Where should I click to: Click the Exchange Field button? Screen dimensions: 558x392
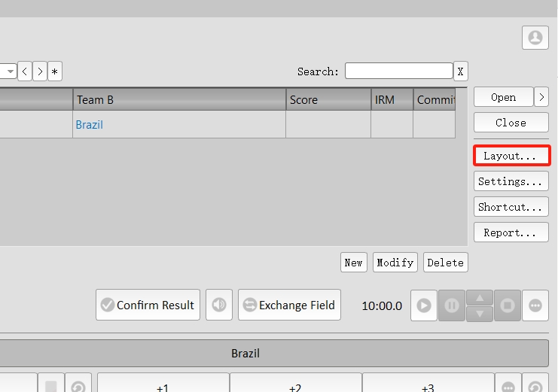(x=290, y=305)
